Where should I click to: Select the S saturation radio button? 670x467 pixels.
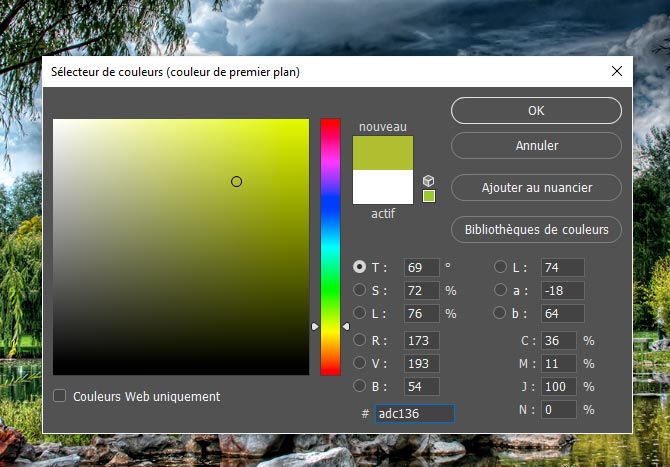point(360,290)
